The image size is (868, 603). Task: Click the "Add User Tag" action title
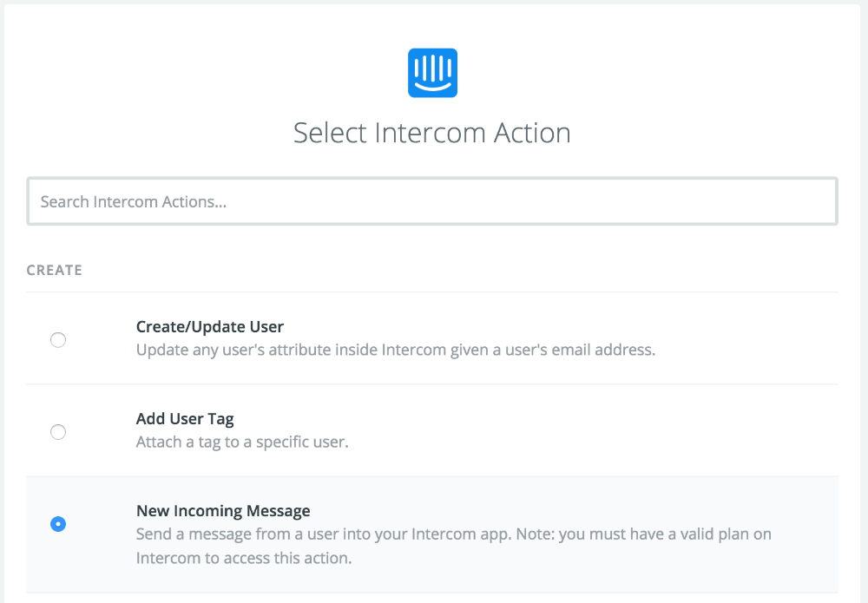(x=185, y=419)
